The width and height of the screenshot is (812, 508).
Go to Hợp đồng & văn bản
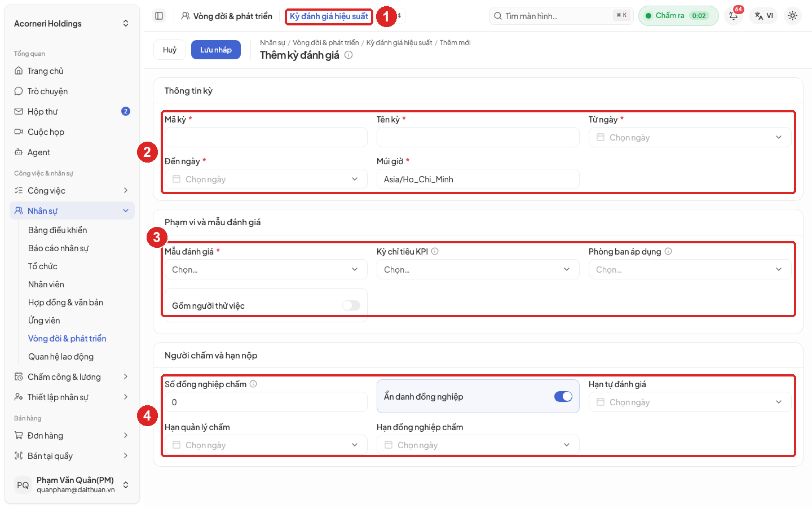click(65, 303)
